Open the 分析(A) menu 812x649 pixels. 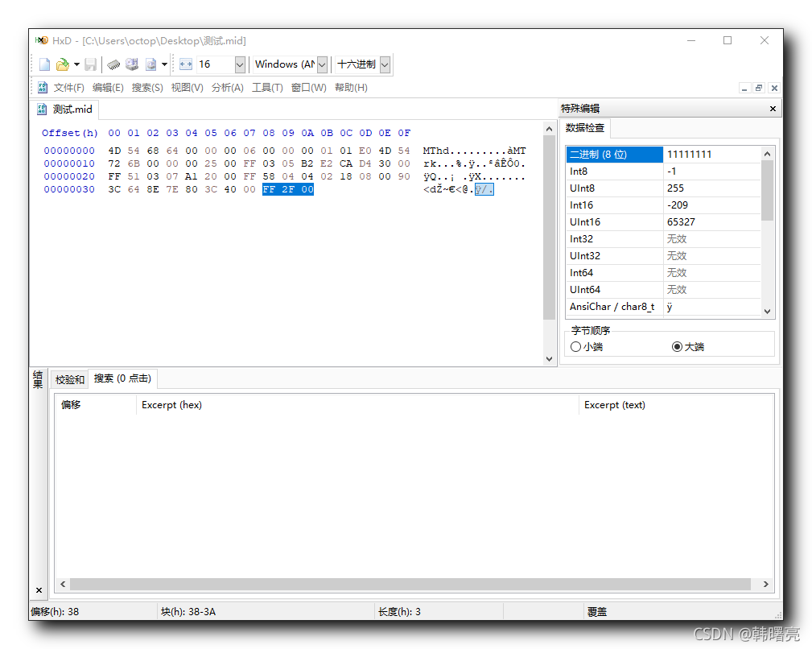click(x=227, y=88)
